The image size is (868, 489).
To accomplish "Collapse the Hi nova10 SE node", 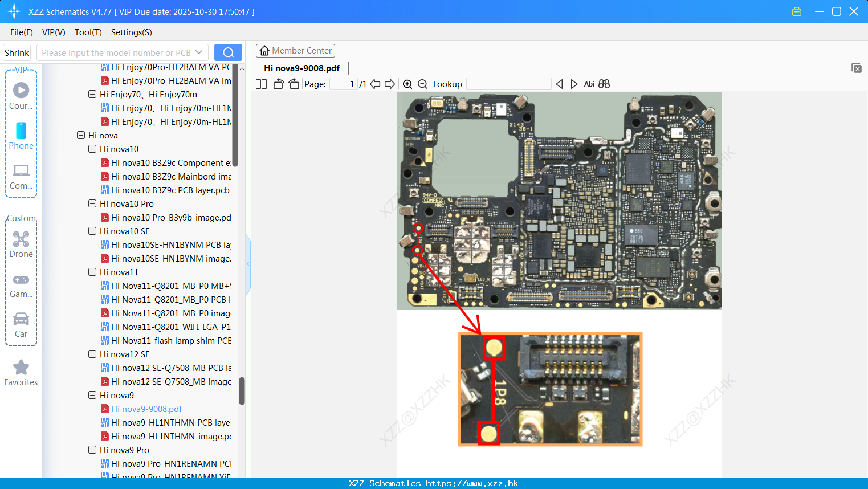I will tap(92, 231).
